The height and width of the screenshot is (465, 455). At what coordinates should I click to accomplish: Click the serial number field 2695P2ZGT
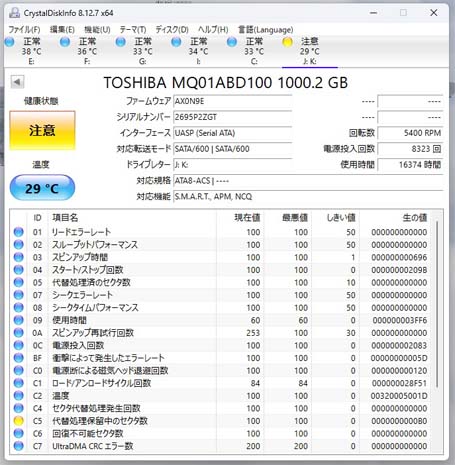[233, 117]
